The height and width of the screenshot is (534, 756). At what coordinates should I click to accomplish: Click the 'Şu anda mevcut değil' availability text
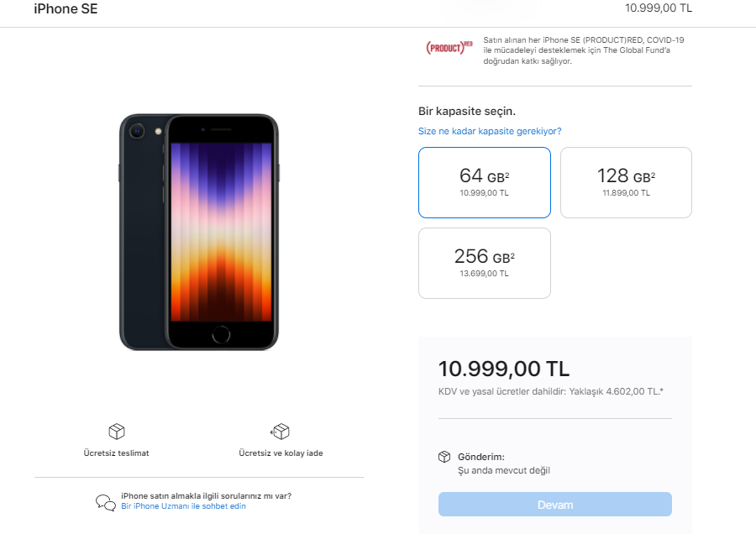point(503,470)
